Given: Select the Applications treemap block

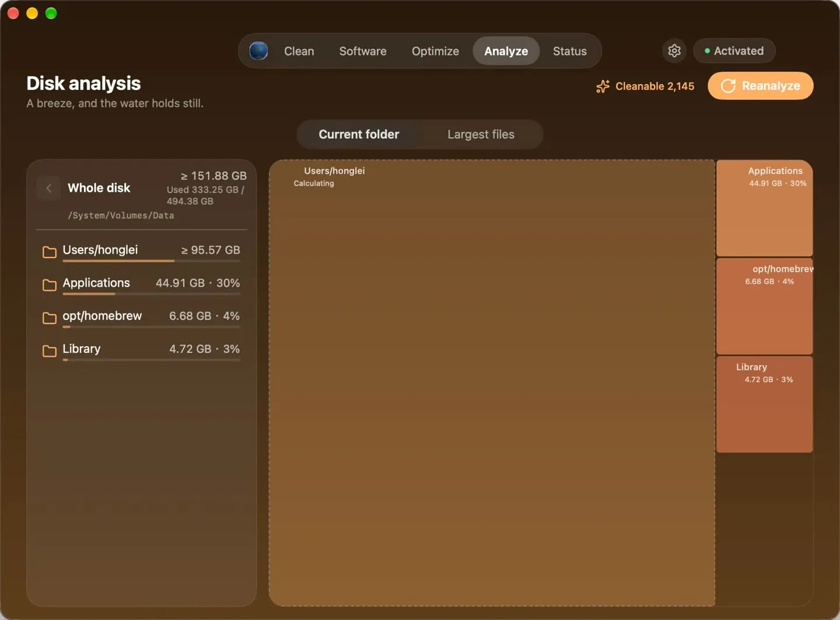Looking at the screenshot, I should tap(764, 208).
